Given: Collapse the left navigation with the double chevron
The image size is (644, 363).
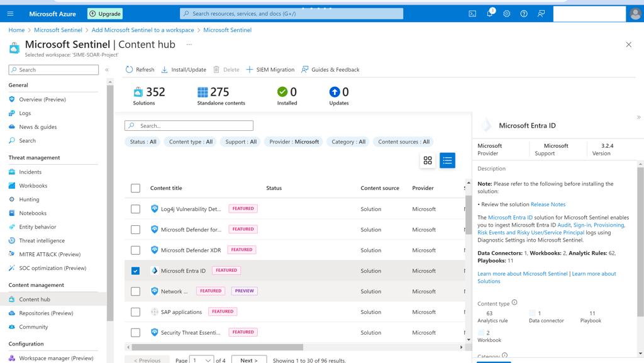Looking at the screenshot, I should point(107,70).
